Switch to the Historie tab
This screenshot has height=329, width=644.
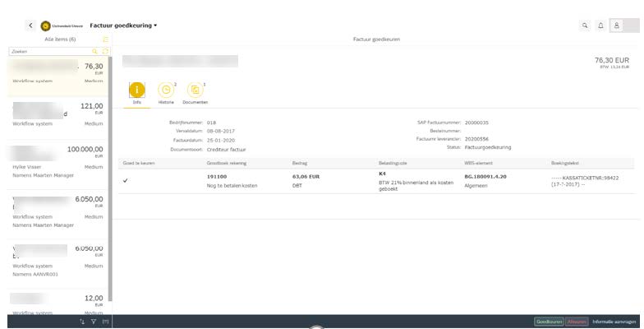tap(166, 91)
